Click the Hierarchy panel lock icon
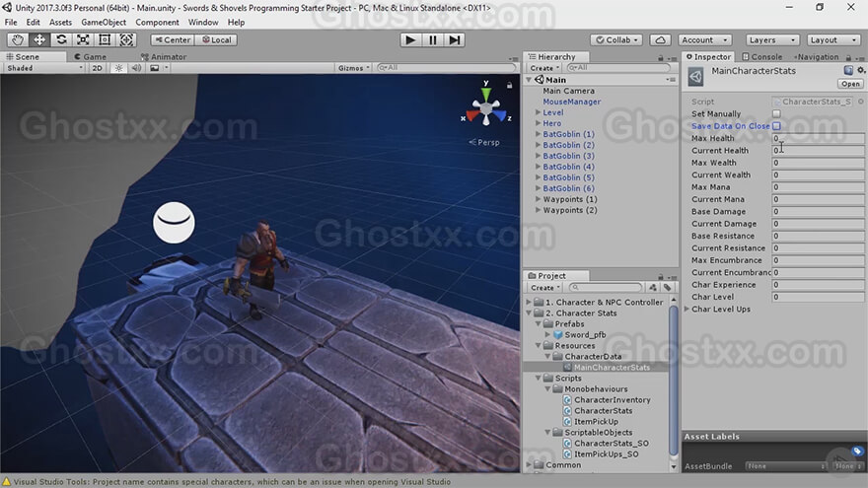 tap(661, 57)
